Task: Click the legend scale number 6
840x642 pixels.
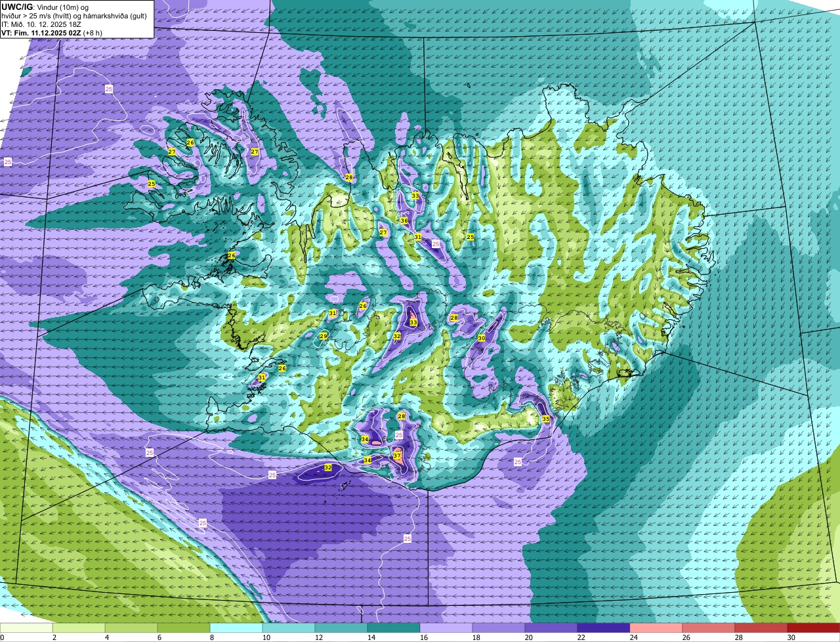Action: (x=159, y=637)
